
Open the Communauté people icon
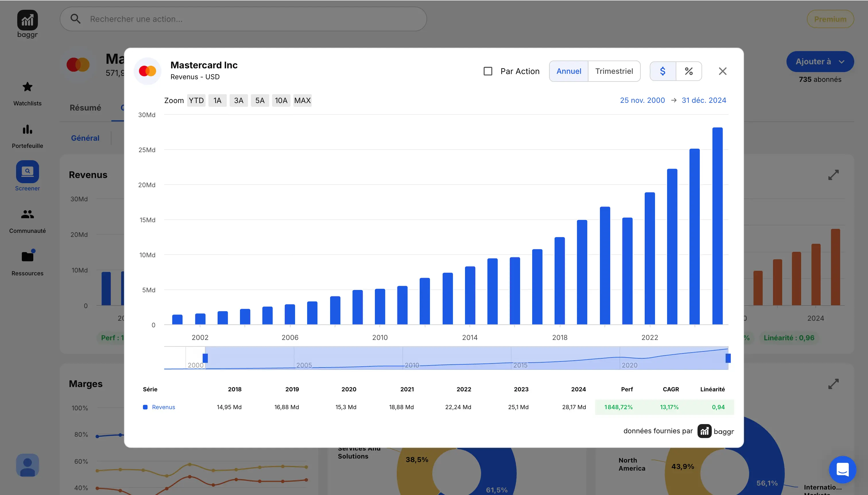(x=27, y=214)
